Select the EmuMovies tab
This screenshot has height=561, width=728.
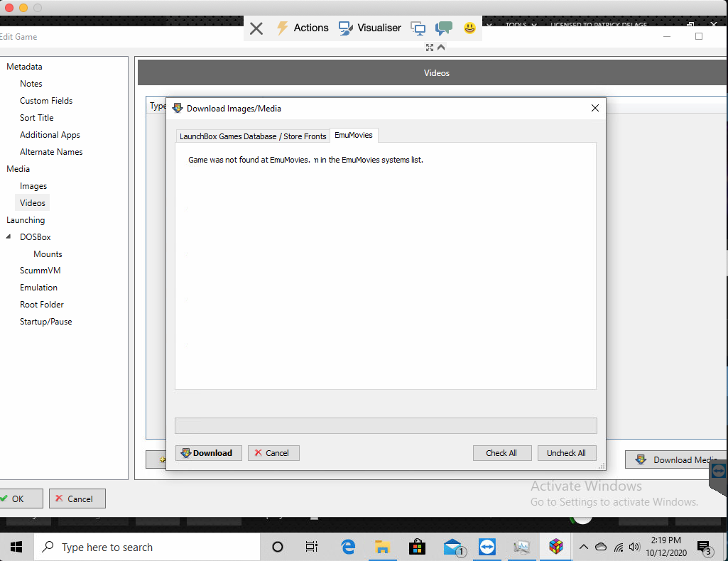pyautogui.click(x=353, y=135)
